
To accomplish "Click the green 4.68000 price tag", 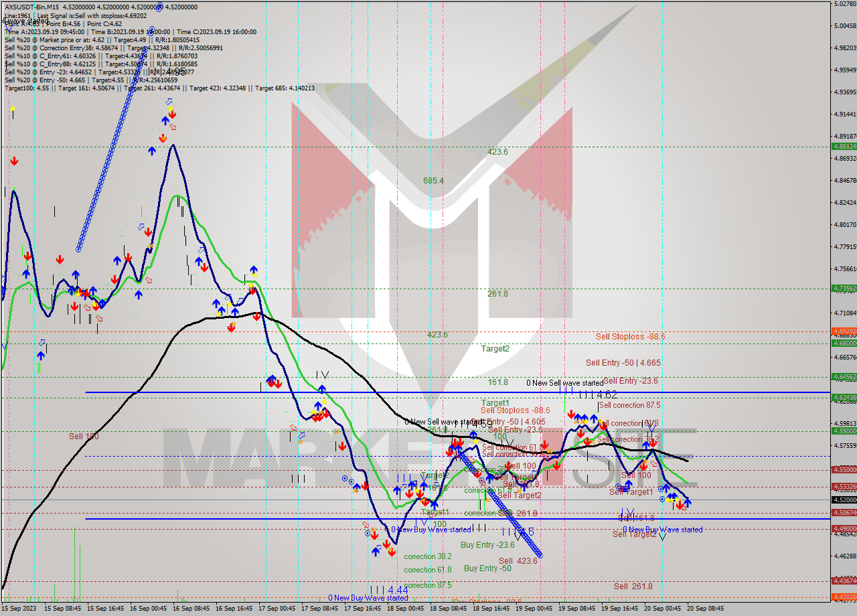I will (844, 343).
